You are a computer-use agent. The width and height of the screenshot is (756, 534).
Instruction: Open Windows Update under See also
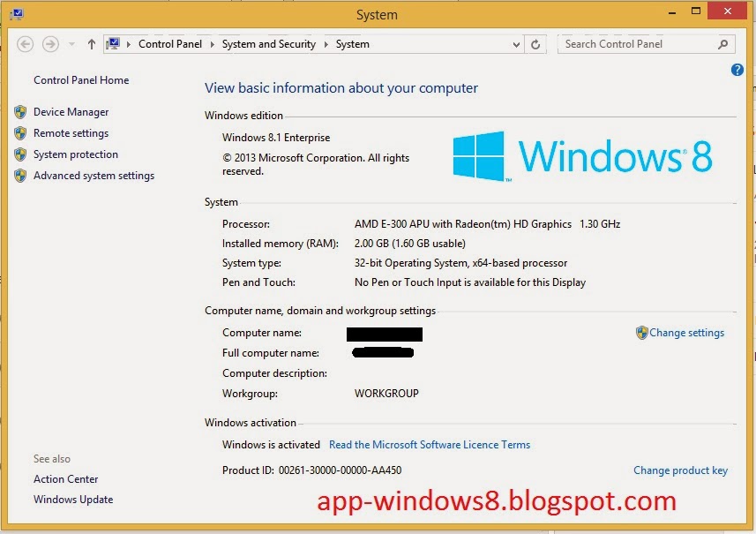click(x=73, y=500)
